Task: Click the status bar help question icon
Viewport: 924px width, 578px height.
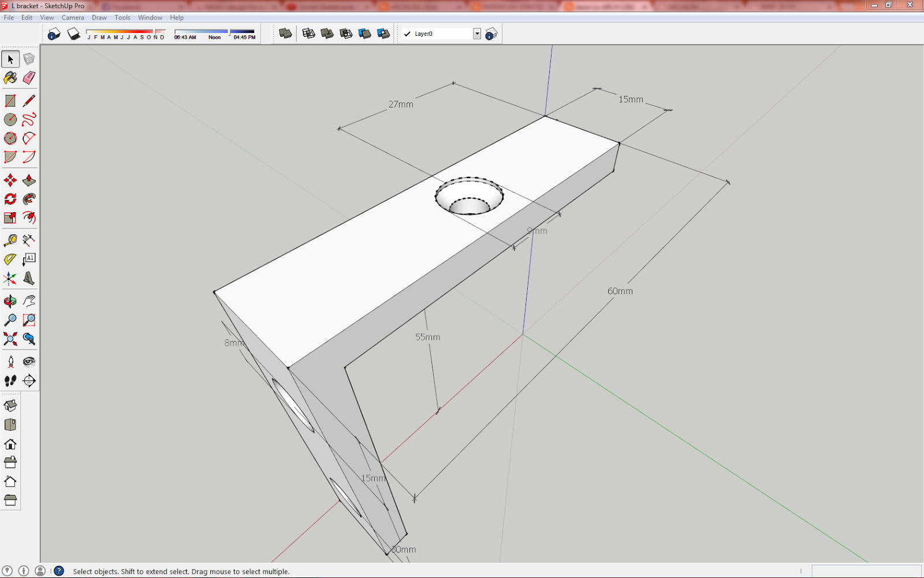Action: (59, 571)
